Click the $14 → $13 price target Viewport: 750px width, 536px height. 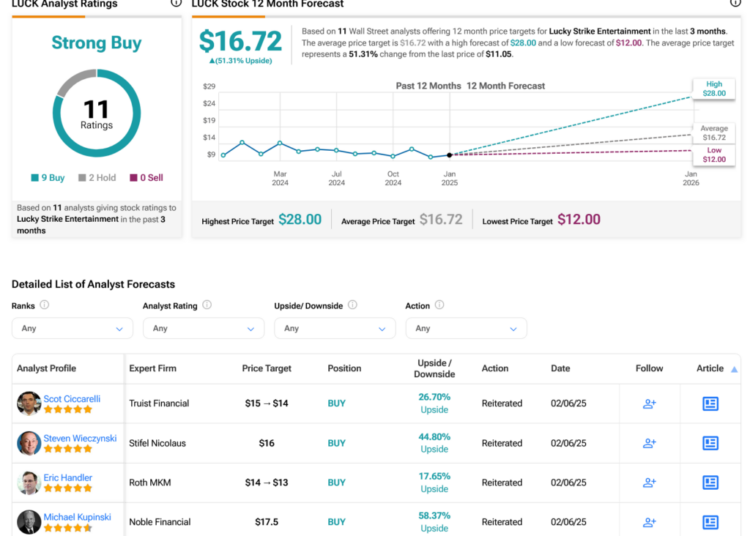(266, 482)
